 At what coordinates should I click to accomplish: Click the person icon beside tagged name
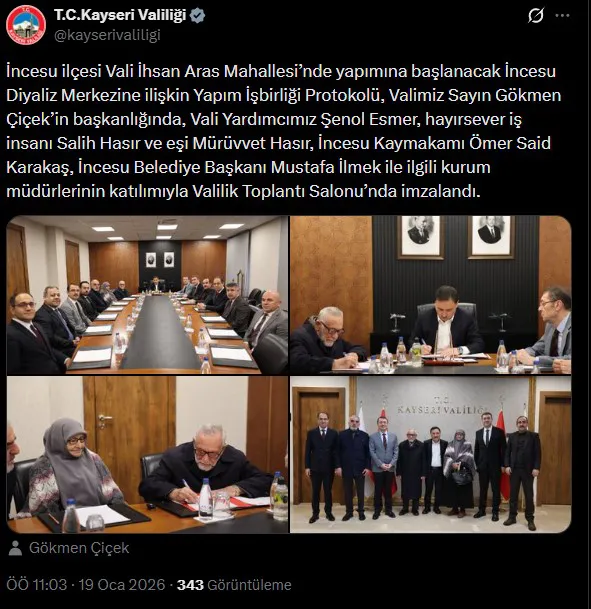coord(15,548)
